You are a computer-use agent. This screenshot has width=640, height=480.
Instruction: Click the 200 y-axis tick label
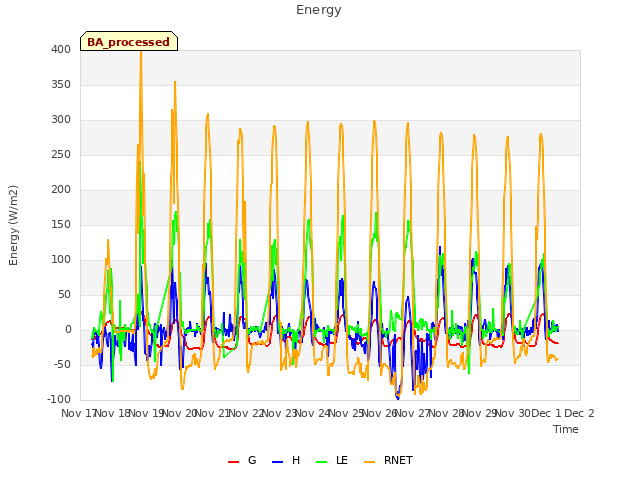[x=61, y=189]
